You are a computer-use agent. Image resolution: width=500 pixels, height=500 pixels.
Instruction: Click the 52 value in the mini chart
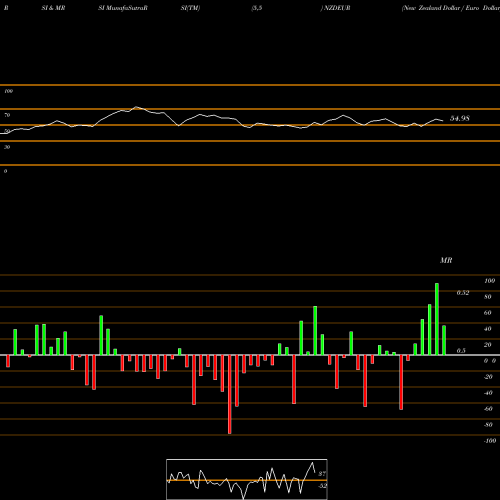[x=322, y=486]
